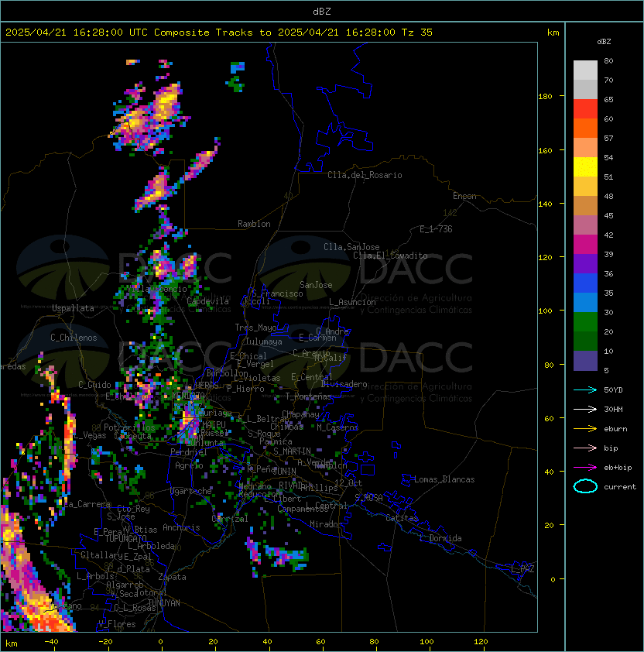The width and height of the screenshot is (644, 652).
Task: Click the '180' tick on vertical km axis
Action: coord(545,97)
